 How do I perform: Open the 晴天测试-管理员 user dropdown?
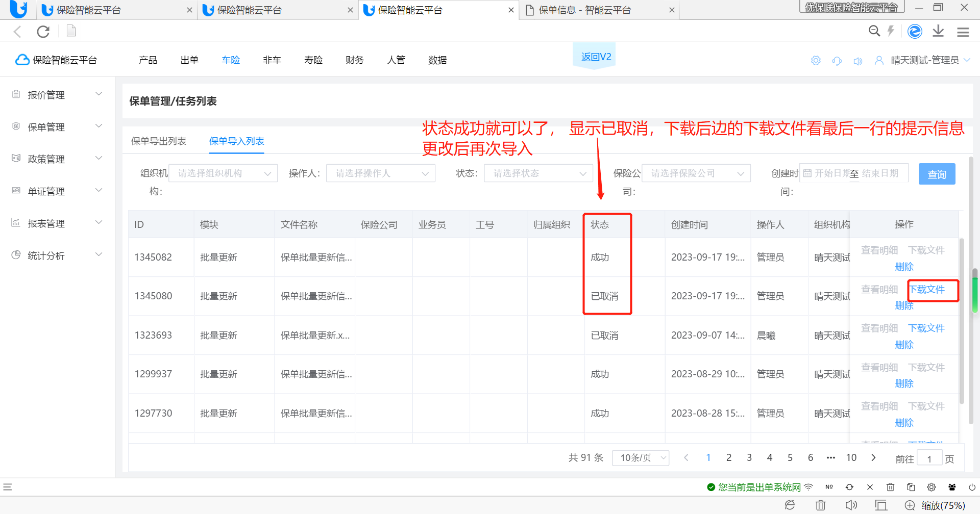[930, 60]
